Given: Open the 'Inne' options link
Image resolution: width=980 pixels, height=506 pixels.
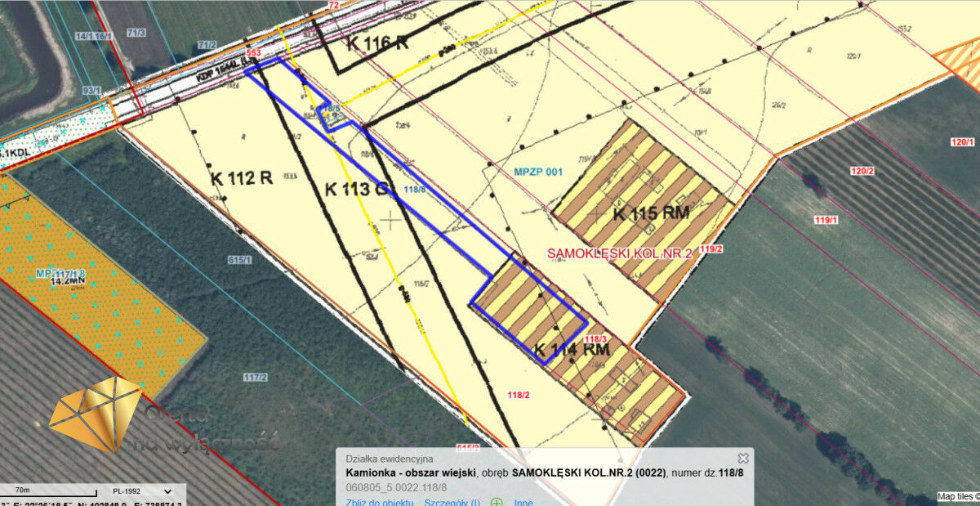Looking at the screenshot, I should pyautogui.click(x=523, y=501).
